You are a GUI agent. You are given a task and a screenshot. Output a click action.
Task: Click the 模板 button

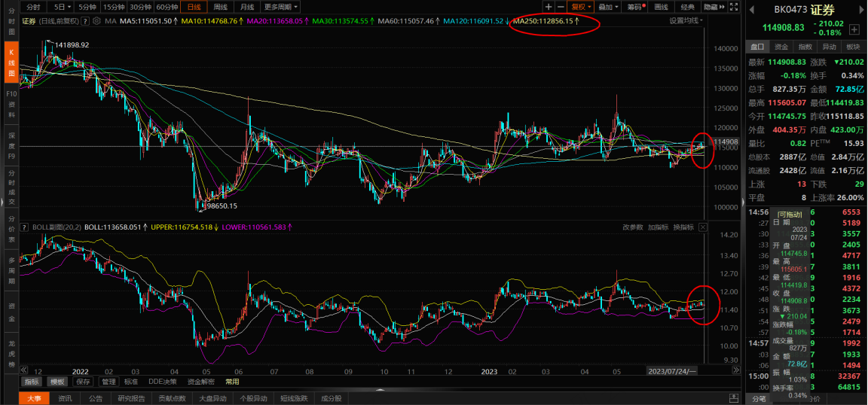(57, 382)
